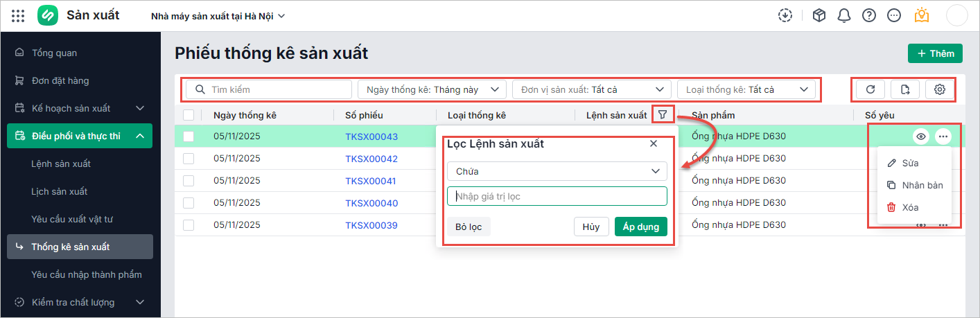Screen dimensions: 980x318
Task: Toggle the select-all checkbox in table header
Action: point(189,115)
